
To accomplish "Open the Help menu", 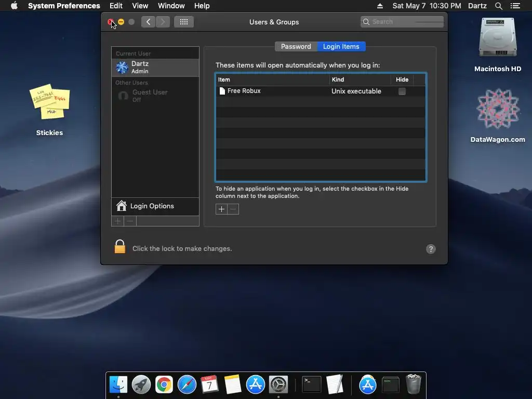I will click(202, 6).
